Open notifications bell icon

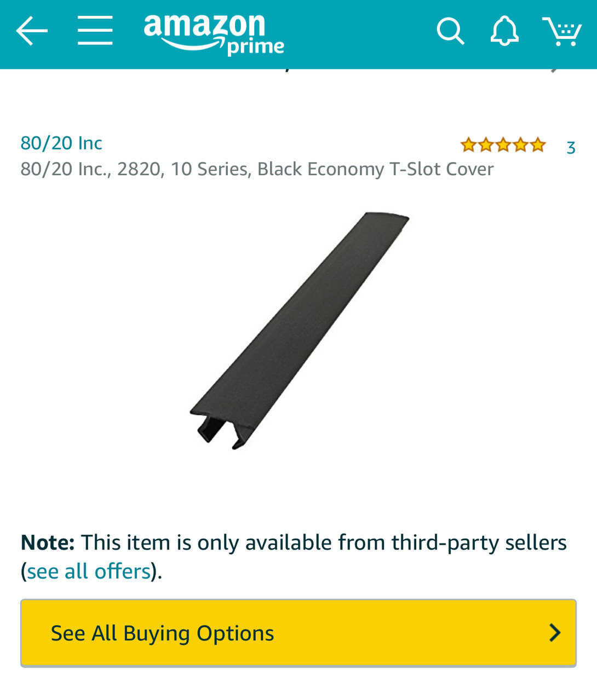click(504, 31)
